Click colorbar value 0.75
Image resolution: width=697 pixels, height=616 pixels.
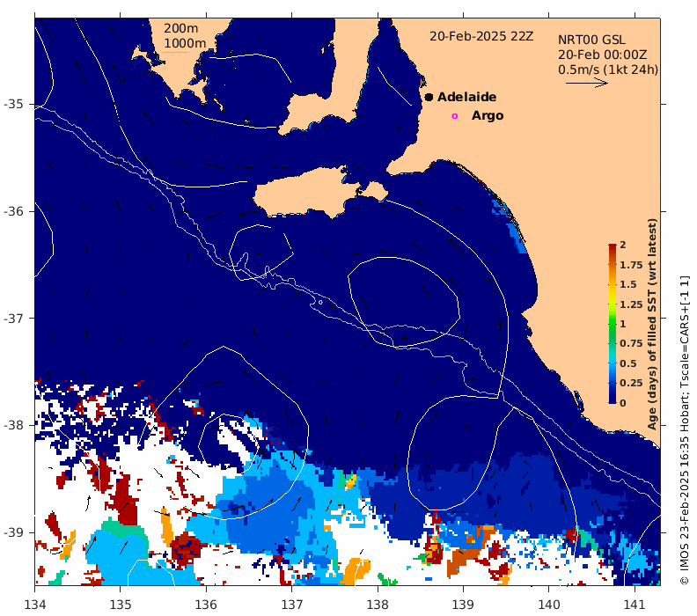(x=631, y=343)
